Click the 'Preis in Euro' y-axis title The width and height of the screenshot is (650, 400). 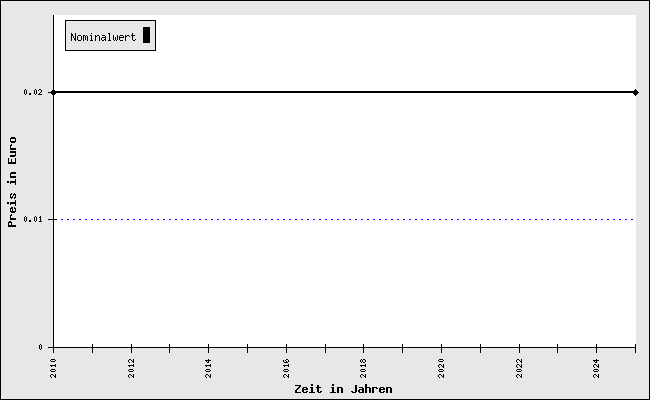13,182
